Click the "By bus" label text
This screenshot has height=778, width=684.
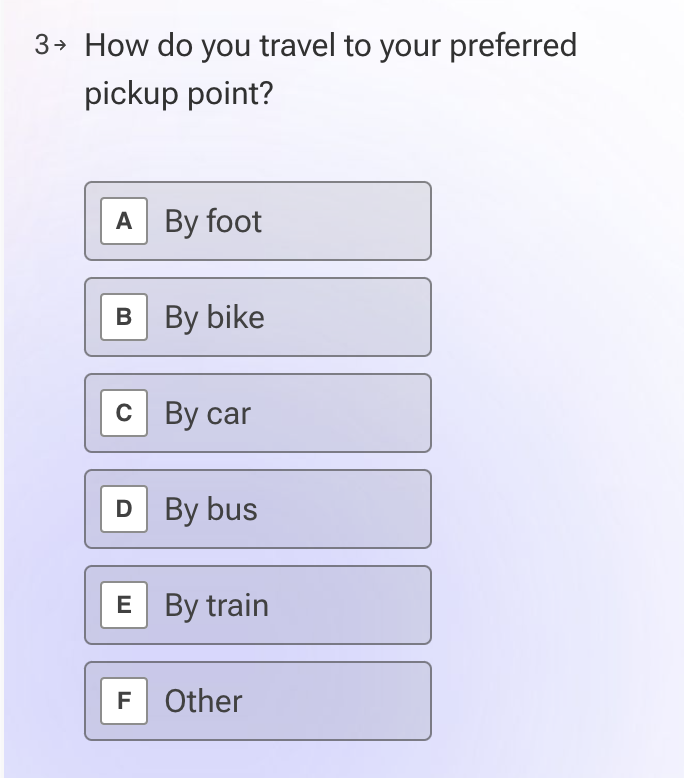[x=211, y=510]
